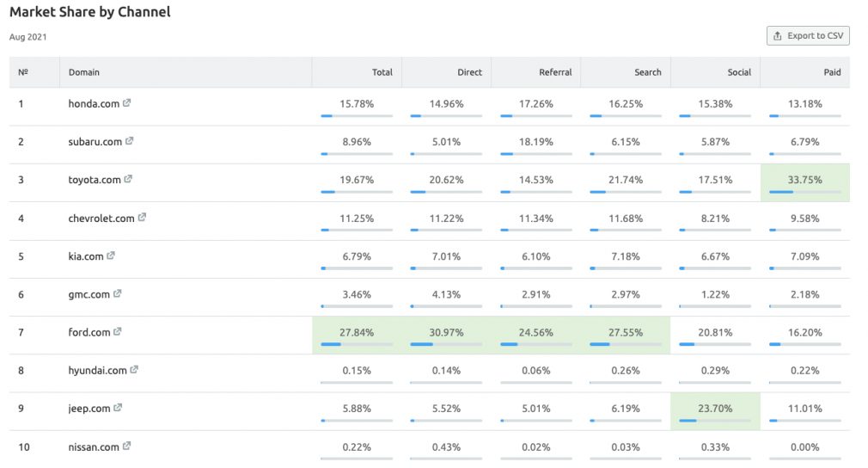868x468 pixels.
Task: Click gmc.com Social value 1.22%
Action: point(715,294)
